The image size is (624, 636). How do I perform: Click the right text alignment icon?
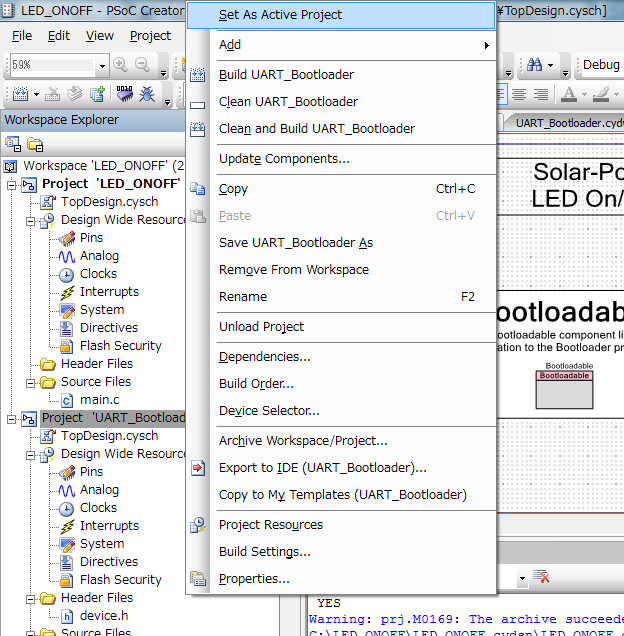(x=540, y=95)
